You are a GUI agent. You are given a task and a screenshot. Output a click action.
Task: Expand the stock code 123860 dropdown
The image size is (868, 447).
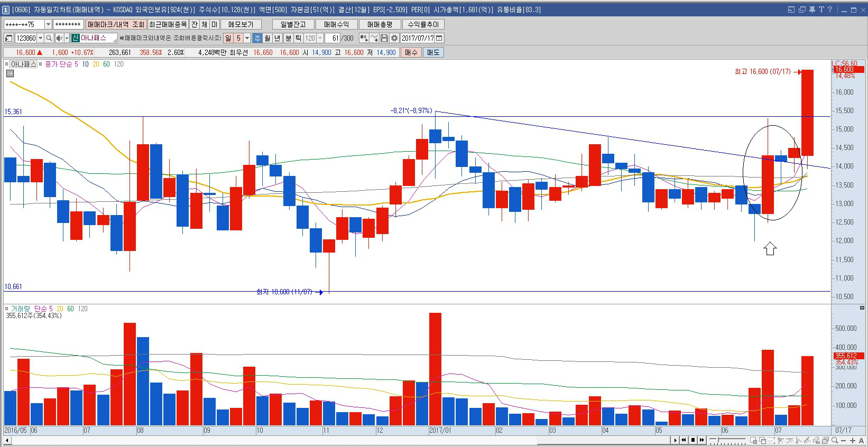pos(40,38)
